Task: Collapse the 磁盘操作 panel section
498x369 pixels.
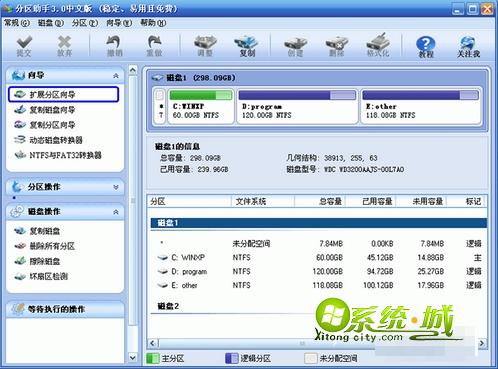Action: coord(116,212)
